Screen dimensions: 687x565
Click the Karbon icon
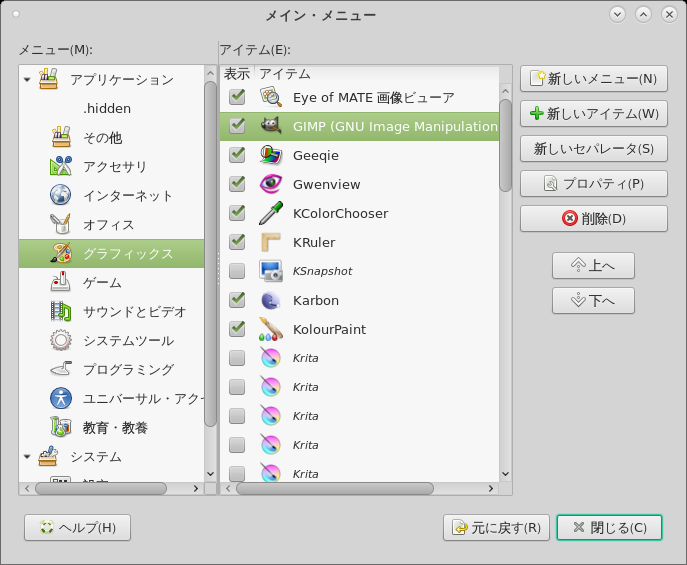271,300
